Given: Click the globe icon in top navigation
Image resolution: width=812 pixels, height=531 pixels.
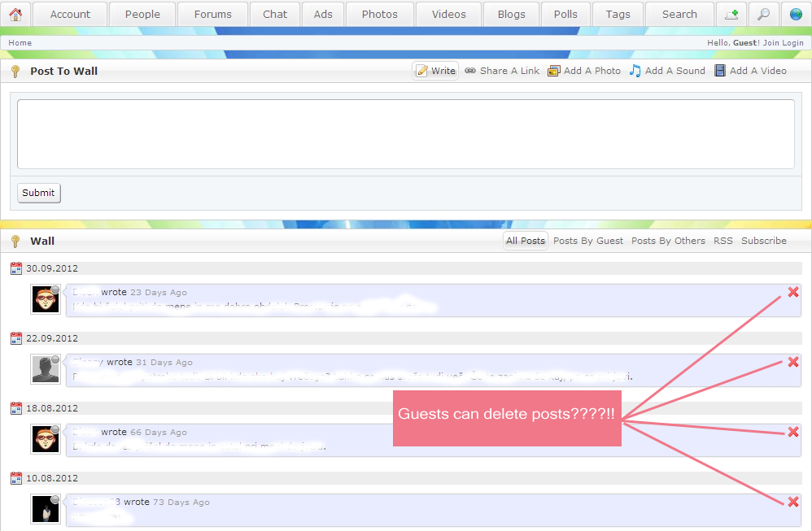Looking at the screenshot, I should point(796,14).
